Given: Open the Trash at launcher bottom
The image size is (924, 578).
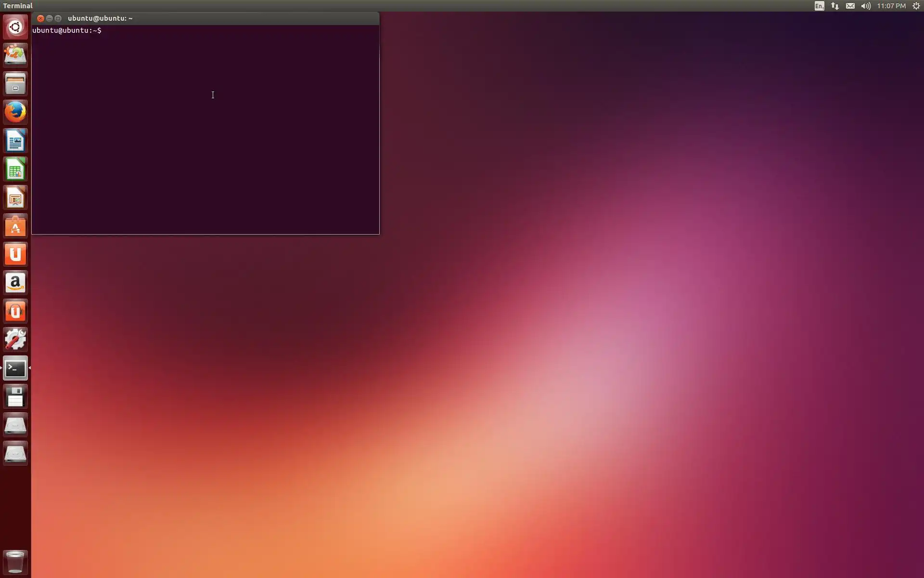Looking at the screenshot, I should point(15,562).
